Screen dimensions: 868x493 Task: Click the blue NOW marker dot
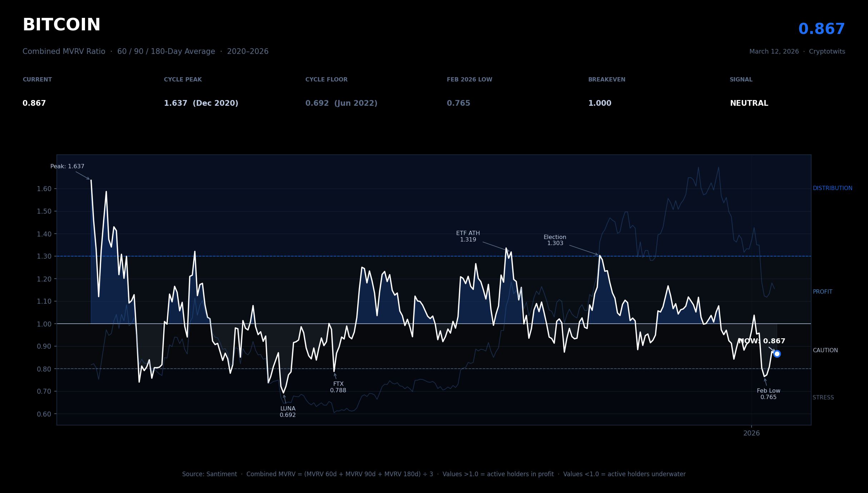coord(777,354)
